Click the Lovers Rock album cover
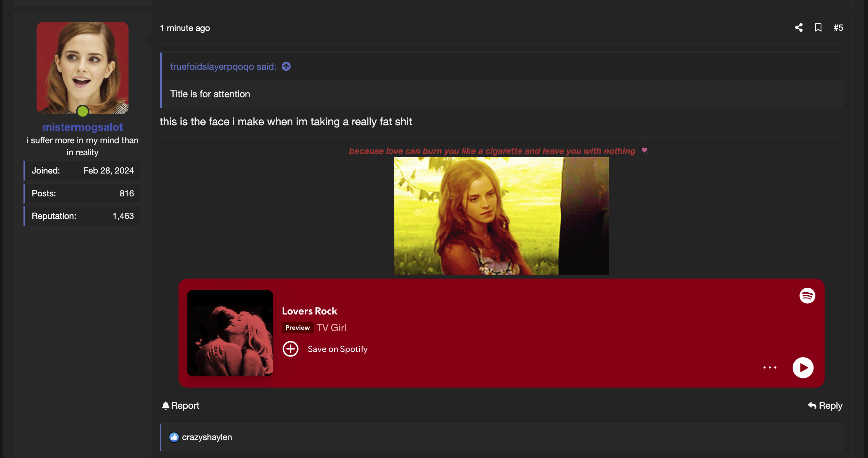 tap(230, 333)
